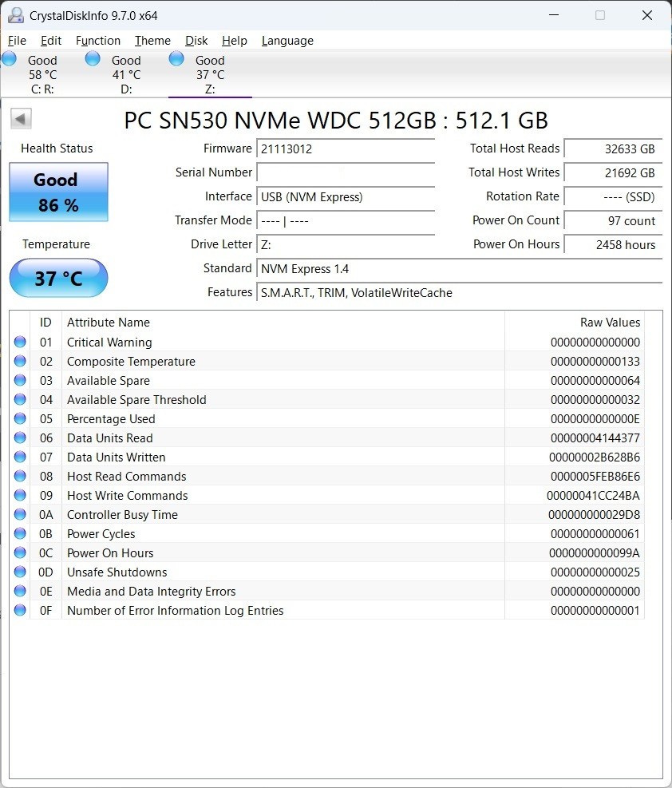Click the status orb for disk D:
This screenshot has height=788, width=672.
[93, 59]
